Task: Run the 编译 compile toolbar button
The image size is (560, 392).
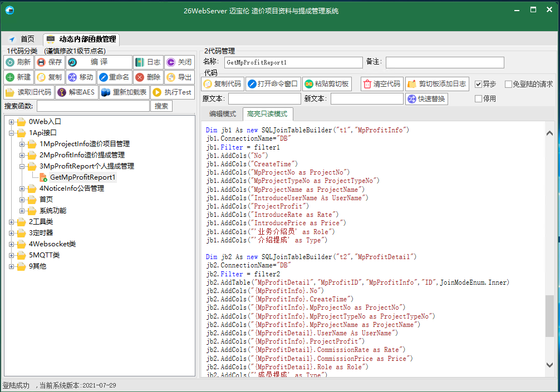Action: (99, 62)
